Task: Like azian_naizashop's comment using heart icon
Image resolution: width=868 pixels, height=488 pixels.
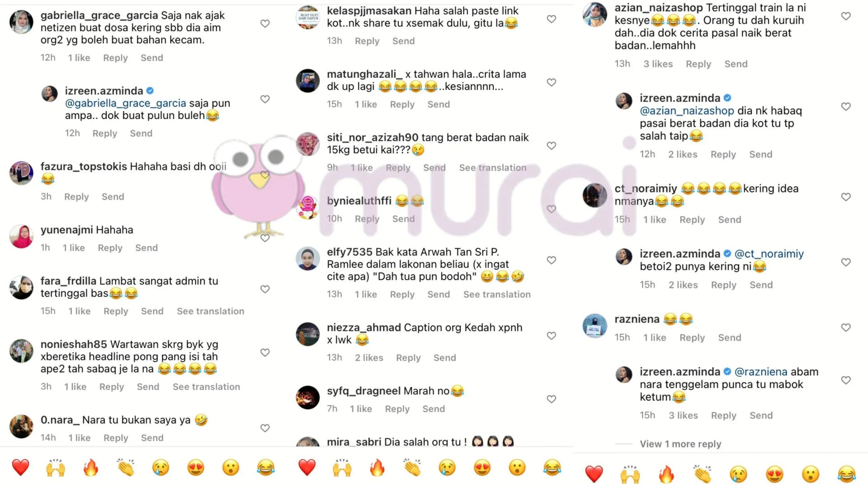Action: [846, 16]
